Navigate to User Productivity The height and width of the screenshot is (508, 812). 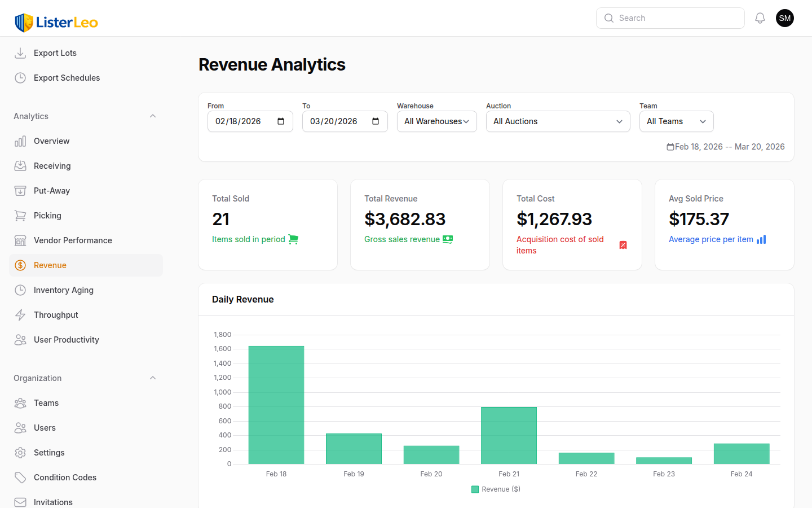pos(67,340)
